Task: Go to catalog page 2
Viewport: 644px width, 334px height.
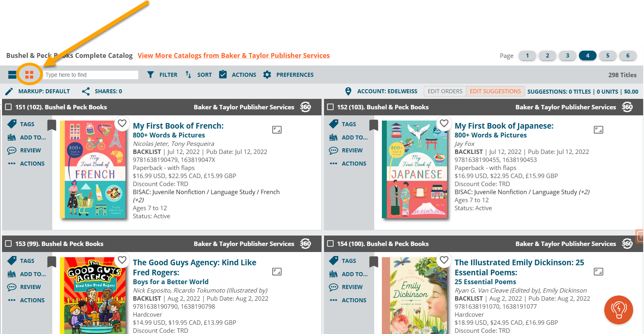Action: pyautogui.click(x=548, y=55)
